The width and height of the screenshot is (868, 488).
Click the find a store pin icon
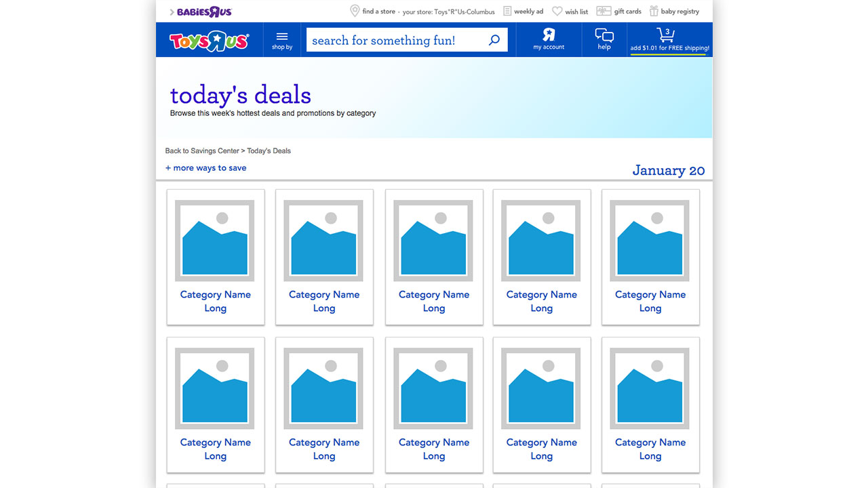click(355, 11)
